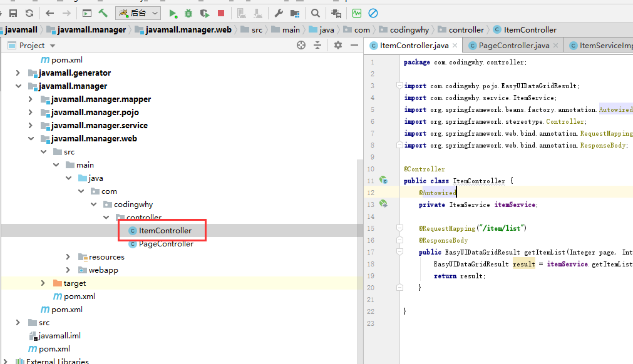Build project with the hammer icon

tap(103, 13)
